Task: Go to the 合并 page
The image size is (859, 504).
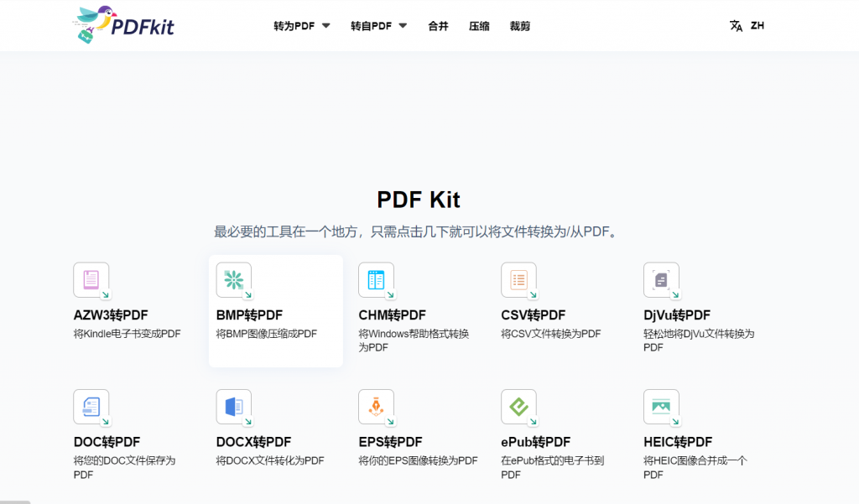Action: pos(438,26)
